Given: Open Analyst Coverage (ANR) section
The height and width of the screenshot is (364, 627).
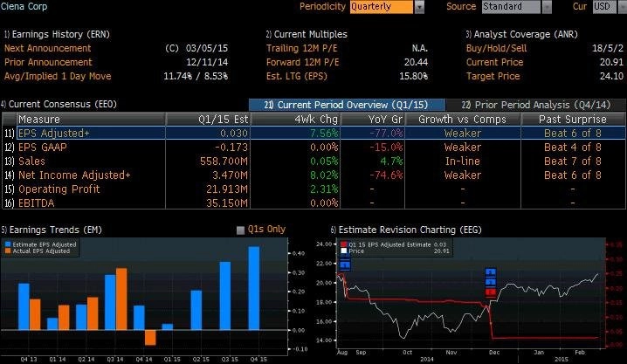Looking at the screenshot, I should click(x=522, y=34).
